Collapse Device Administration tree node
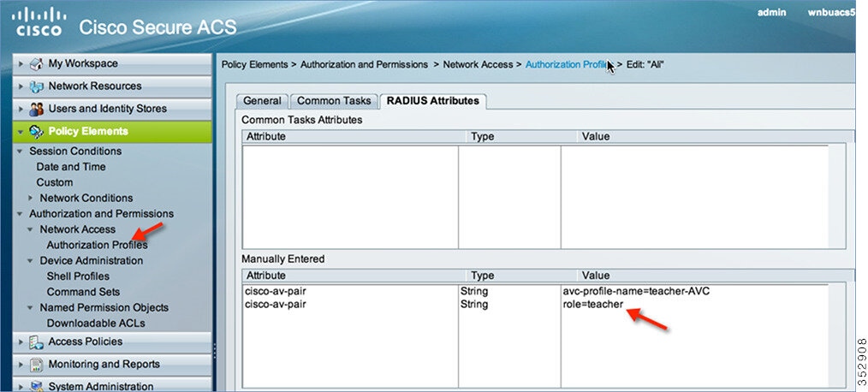868x392 pixels. 31,260
